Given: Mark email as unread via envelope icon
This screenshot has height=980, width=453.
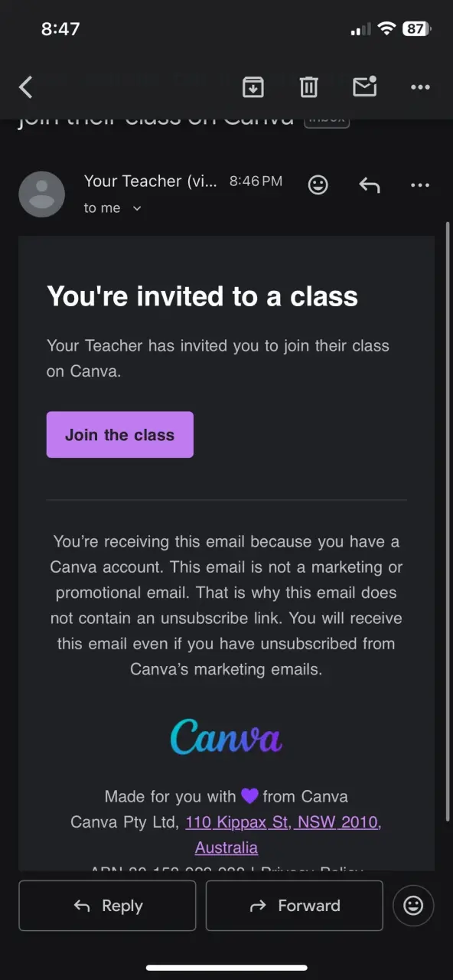Looking at the screenshot, I should [x=365, y=87].
